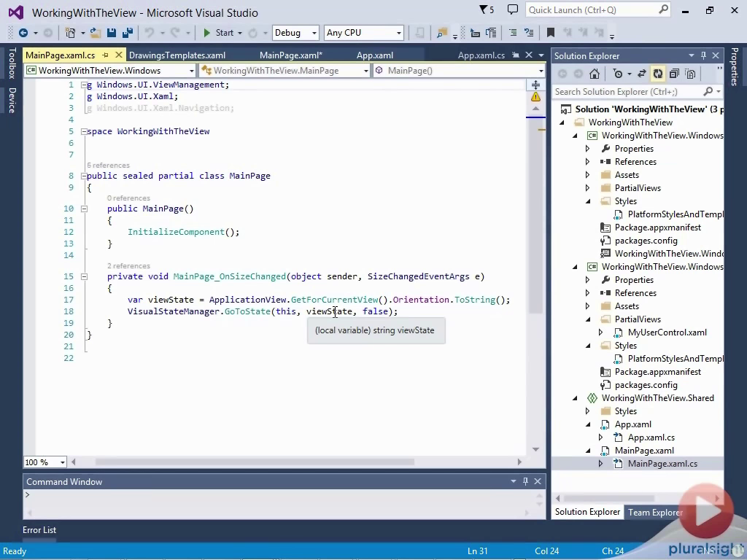Click the Save icon in toolbar
Viewport: 747px width, 560px height.
pos(112,33)
